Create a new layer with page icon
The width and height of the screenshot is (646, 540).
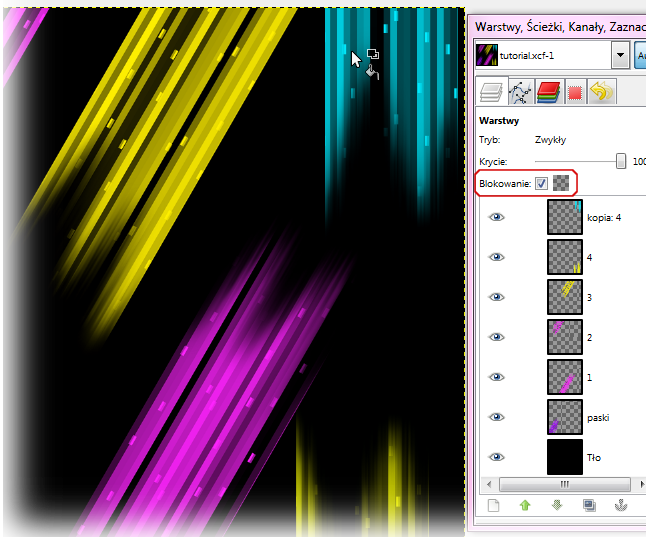click(x=493, y=506)
